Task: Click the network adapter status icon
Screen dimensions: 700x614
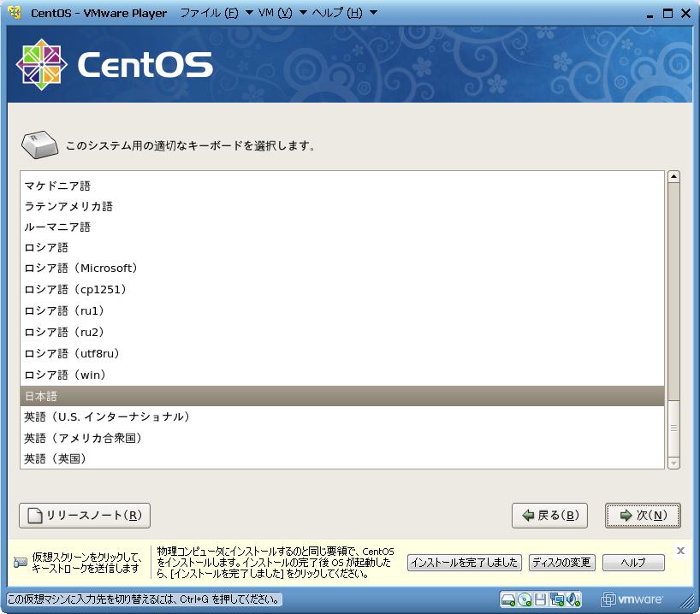Action: coord(558,599)
